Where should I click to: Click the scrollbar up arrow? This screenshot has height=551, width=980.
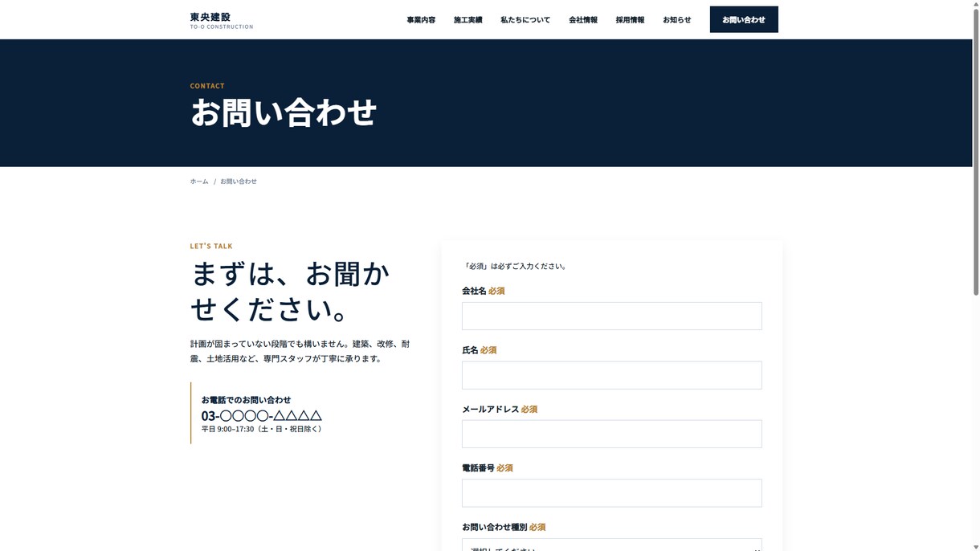[976, 4]
